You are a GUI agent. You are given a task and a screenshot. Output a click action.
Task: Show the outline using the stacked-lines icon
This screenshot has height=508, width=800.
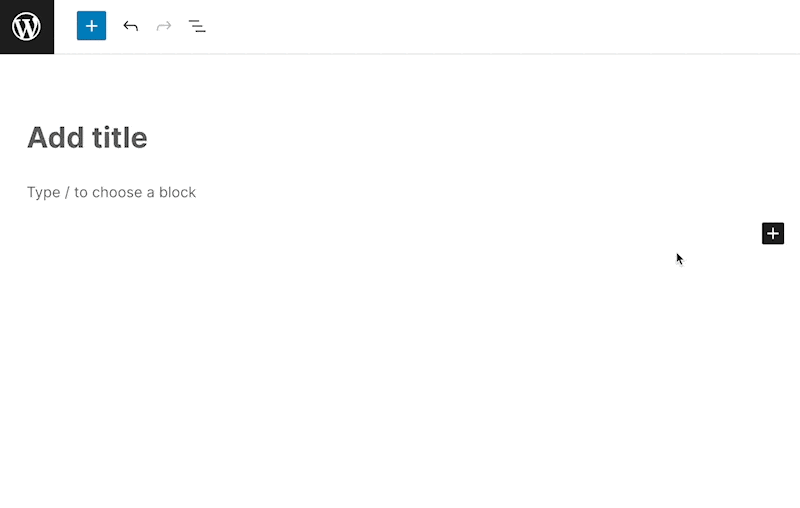197,26
